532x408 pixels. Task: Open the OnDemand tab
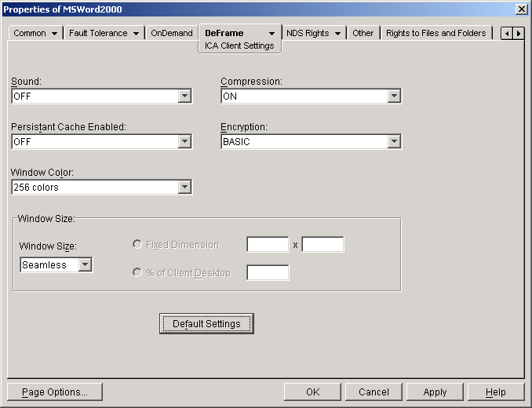click(172, 33)
